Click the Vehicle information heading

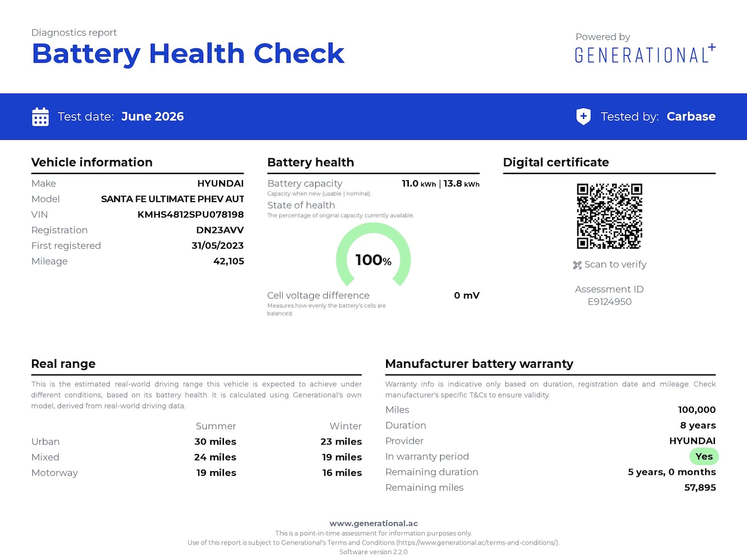(x=92, y=162)
